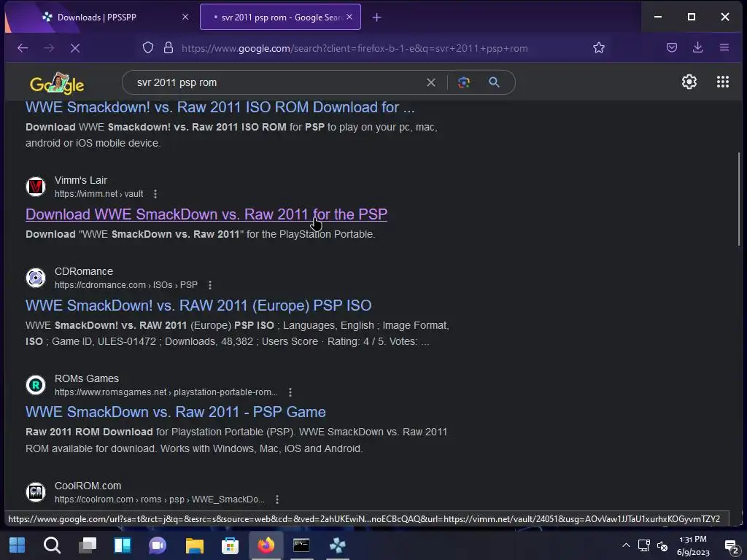The image size is (747, 560).
Task: Close the svr 2011 psp rom tab
Action: [349, 17]
